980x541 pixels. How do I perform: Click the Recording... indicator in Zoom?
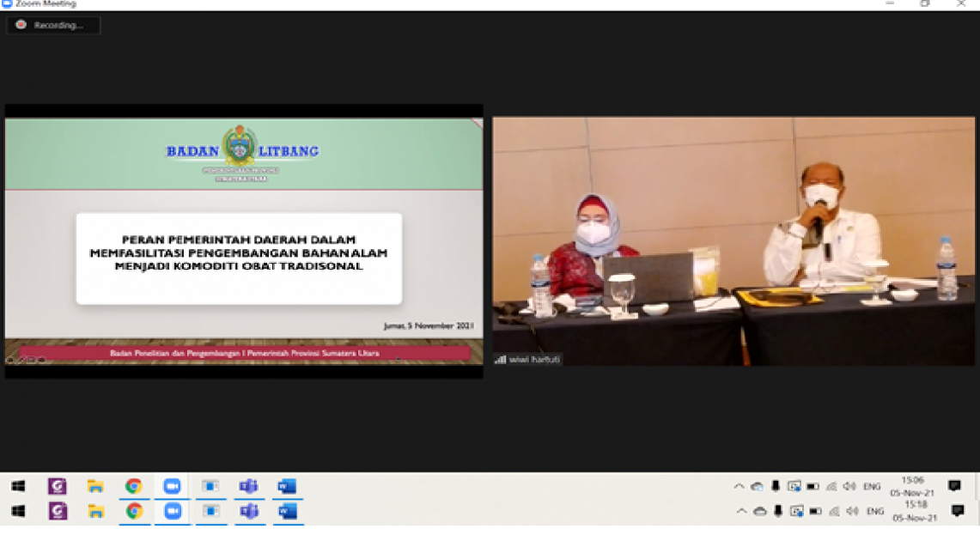point(53,26)
